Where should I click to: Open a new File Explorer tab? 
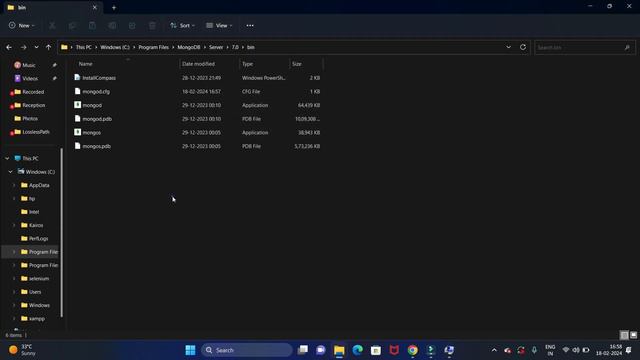click(114, 7)
